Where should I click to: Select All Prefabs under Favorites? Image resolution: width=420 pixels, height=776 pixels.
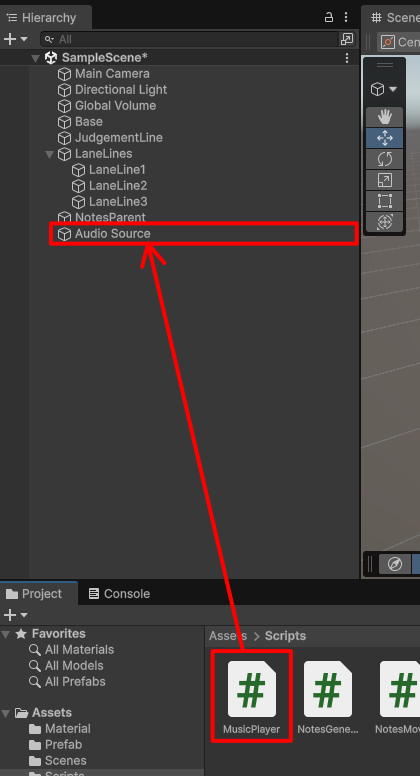(75, 681)
